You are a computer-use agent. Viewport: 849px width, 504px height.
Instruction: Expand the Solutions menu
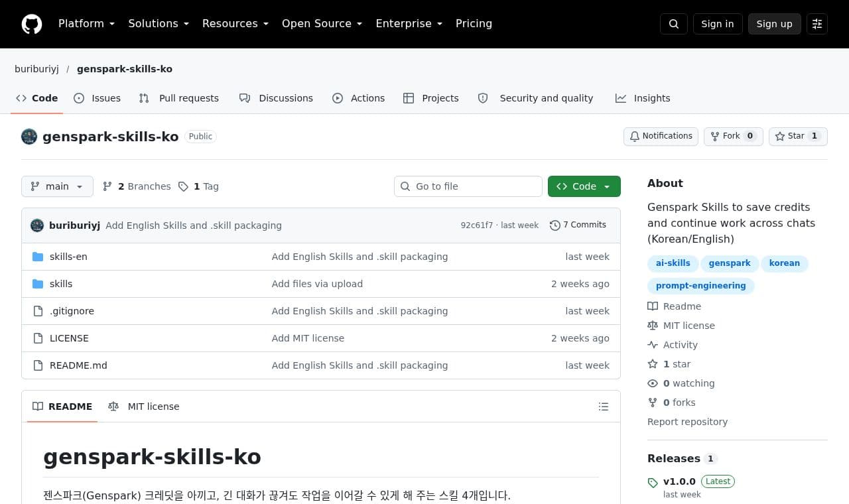click(x=159, y=24)
